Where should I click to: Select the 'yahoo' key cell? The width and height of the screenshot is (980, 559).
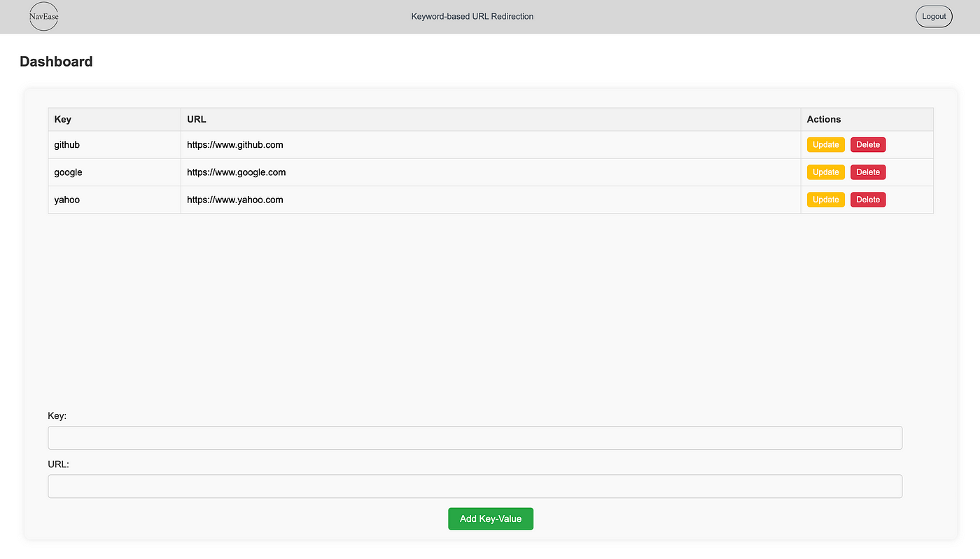point(114,200)
